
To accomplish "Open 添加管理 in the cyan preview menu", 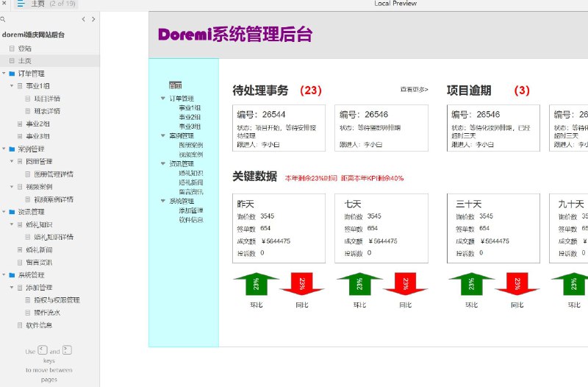I will pos(191,210).
